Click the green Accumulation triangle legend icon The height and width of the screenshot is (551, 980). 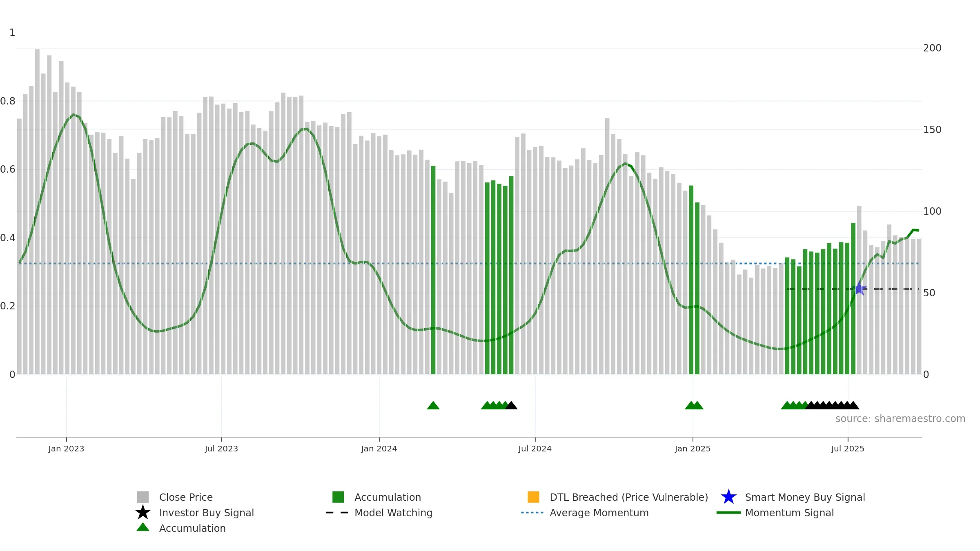(143, 527)
